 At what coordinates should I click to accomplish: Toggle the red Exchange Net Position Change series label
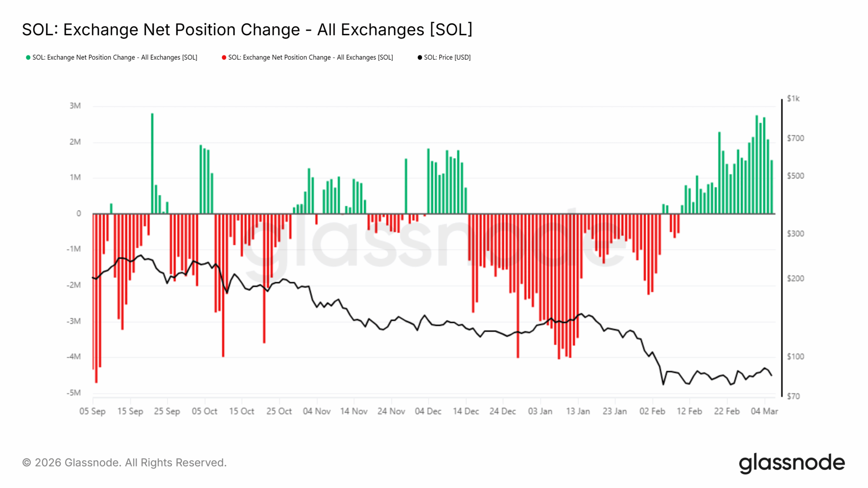pos(311,58)
